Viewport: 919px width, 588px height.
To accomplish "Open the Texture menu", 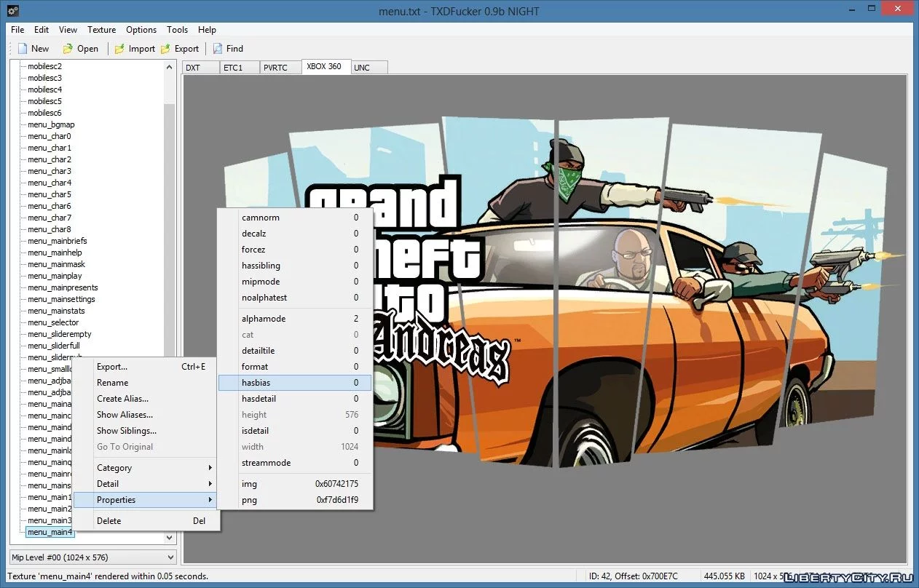I will tap(101, 30).
